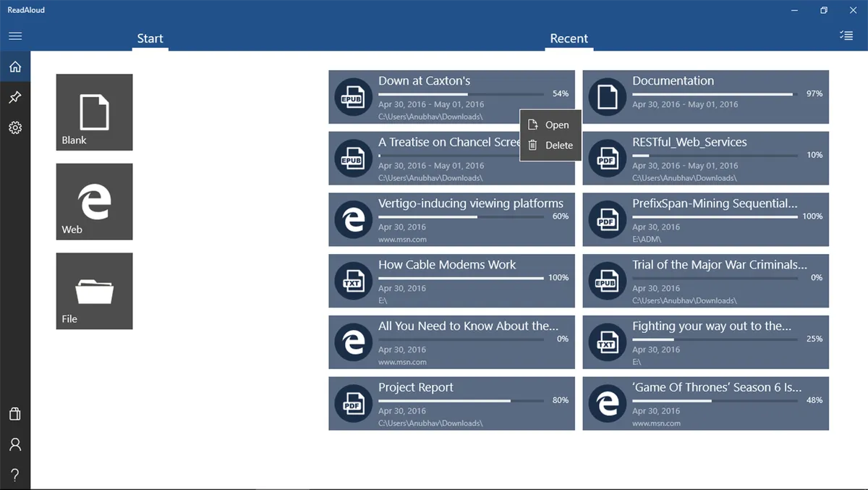
Task: Create a new document with the Blank tile
Action: coord(94,112)
